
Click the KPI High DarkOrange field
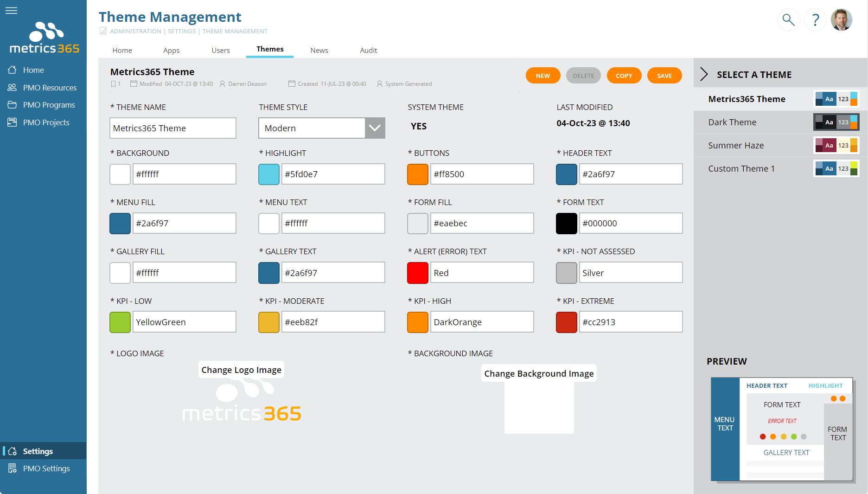(x=482, y=322)
